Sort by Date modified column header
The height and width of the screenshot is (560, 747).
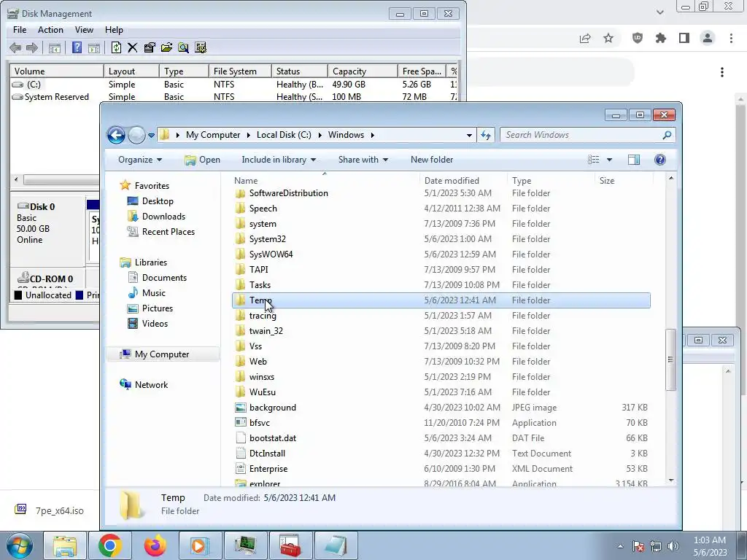coord(462,181)
